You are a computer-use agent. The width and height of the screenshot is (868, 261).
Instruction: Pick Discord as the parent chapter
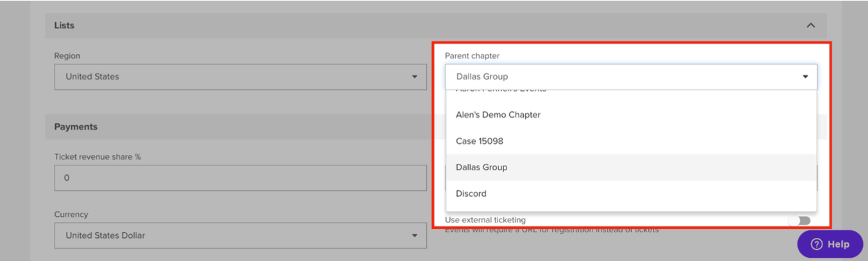471,194
